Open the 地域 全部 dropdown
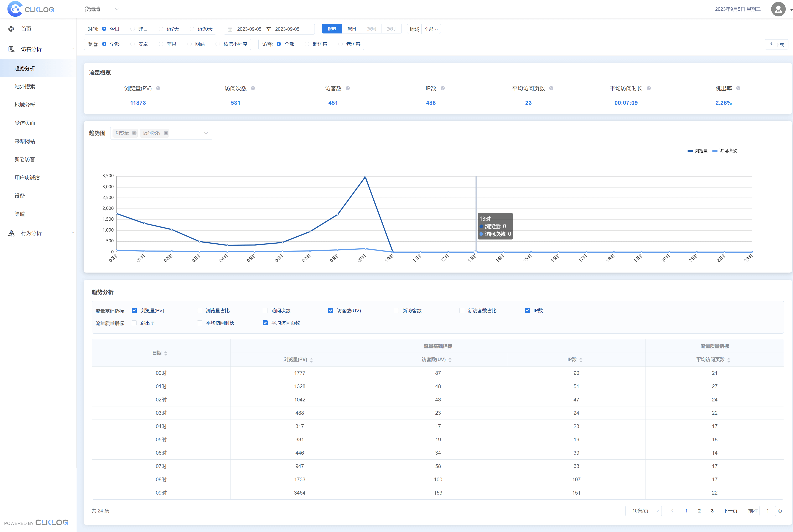Image resolution: width=793 pixels, height=532 pixels. 431,29
